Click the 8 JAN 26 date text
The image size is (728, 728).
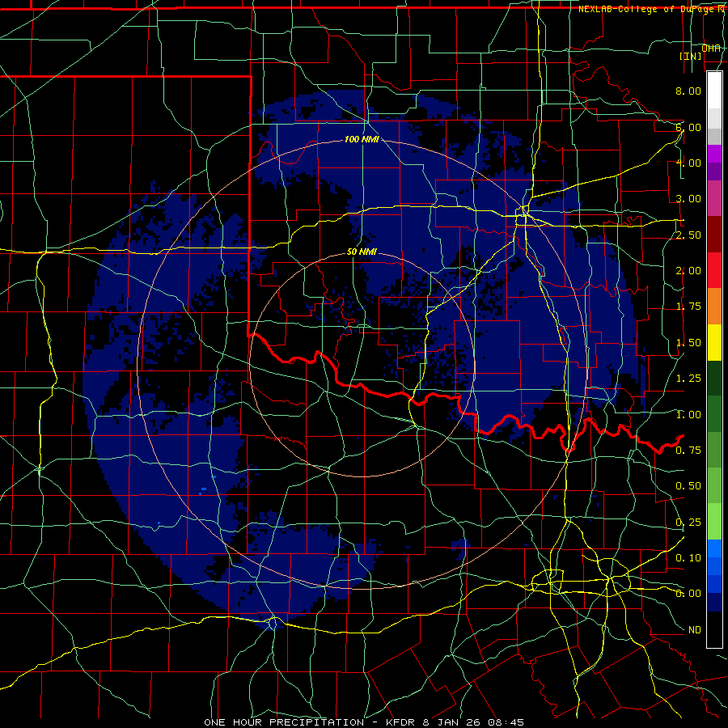[453, 722]
